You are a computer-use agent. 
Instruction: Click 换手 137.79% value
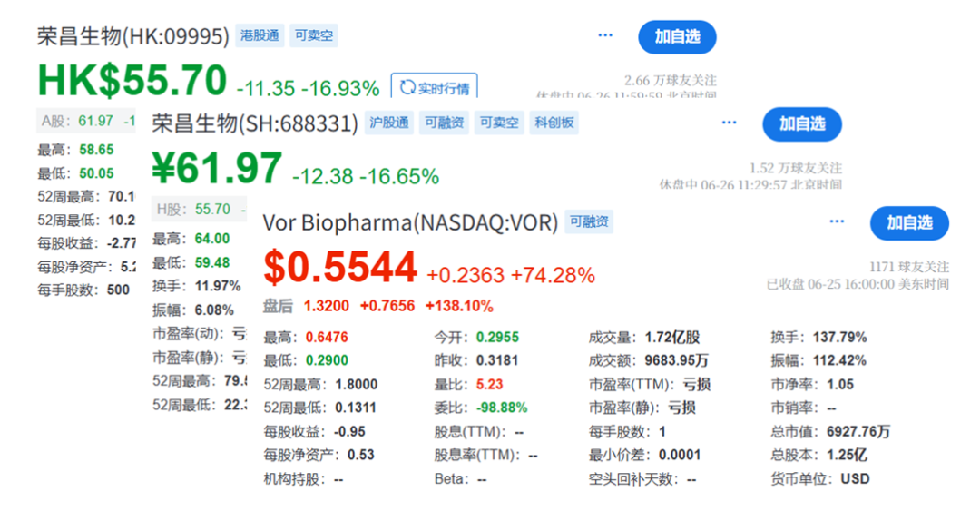(x=840, y=337)
